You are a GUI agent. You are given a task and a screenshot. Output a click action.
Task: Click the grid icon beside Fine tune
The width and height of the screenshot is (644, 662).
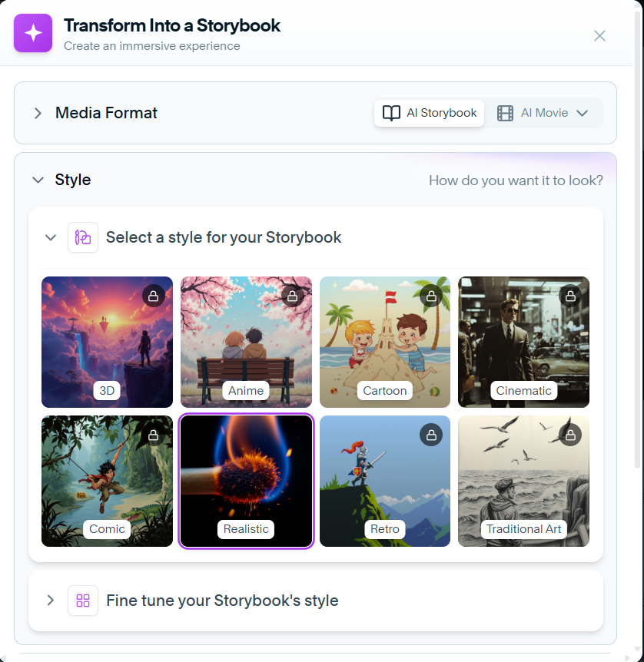83,601
